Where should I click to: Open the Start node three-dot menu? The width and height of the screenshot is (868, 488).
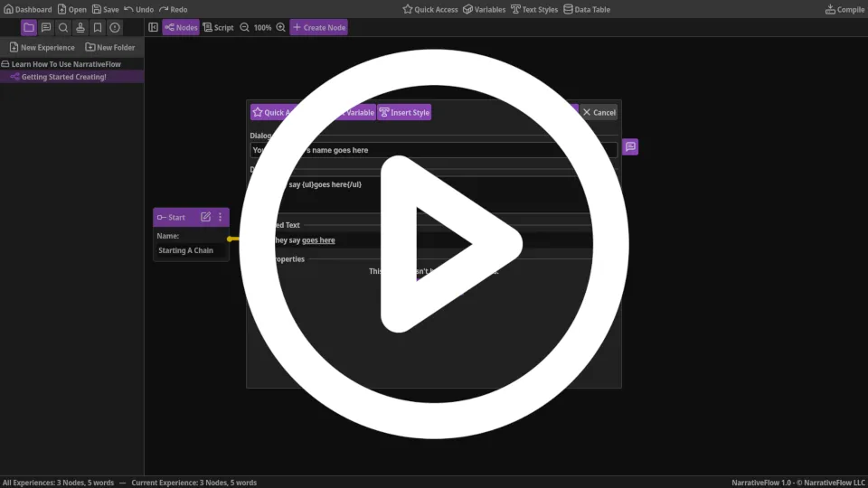[220, 217]
